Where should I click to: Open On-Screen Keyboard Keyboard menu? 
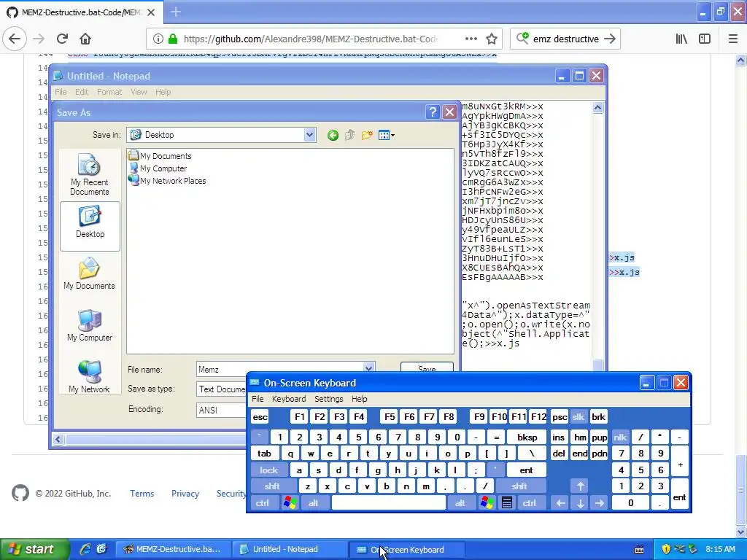[289, 399]
